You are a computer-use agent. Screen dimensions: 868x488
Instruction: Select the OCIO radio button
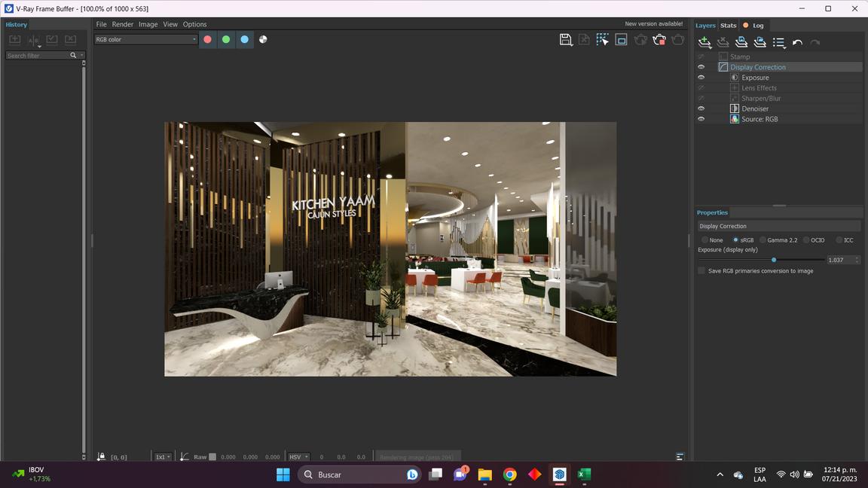pyautogui.click(x=806, y=240)
